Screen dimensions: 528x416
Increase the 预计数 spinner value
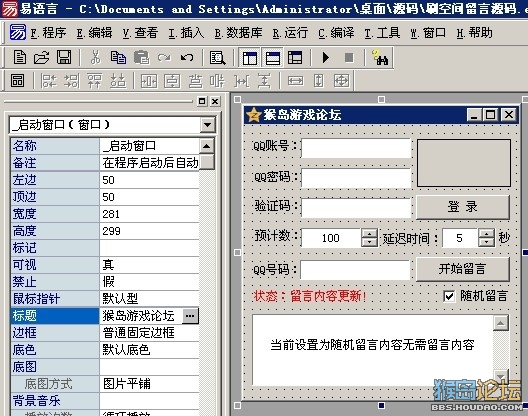pyautogui.click(x=369, y=233)
